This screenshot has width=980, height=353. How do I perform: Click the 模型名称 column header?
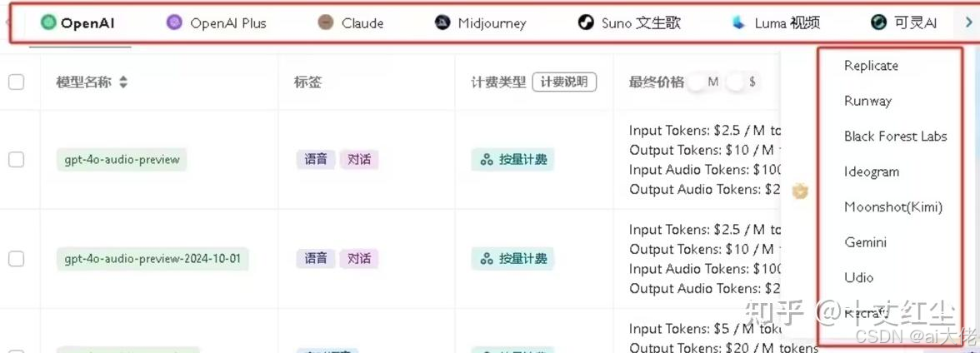(x=83, y=82)
